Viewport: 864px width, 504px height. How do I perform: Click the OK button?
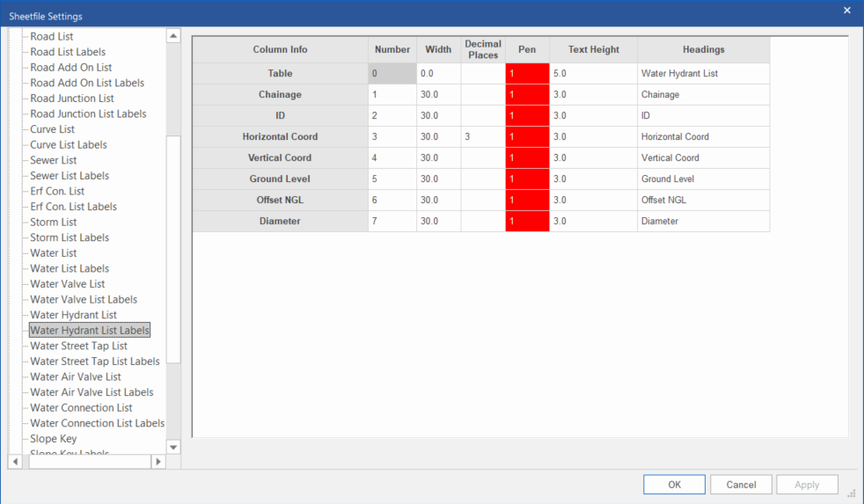click(x=674, y=485)
